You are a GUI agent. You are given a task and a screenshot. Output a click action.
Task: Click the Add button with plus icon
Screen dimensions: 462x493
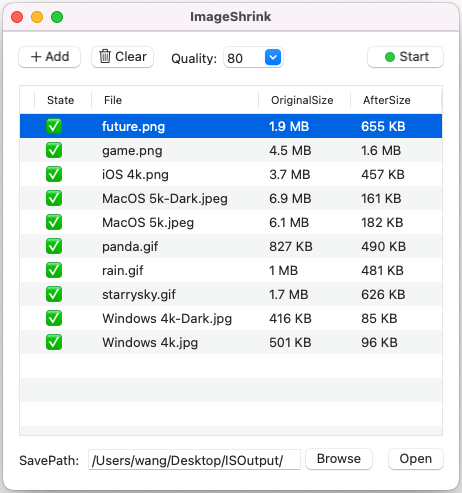pyautogui.click(x=49, y=57)
